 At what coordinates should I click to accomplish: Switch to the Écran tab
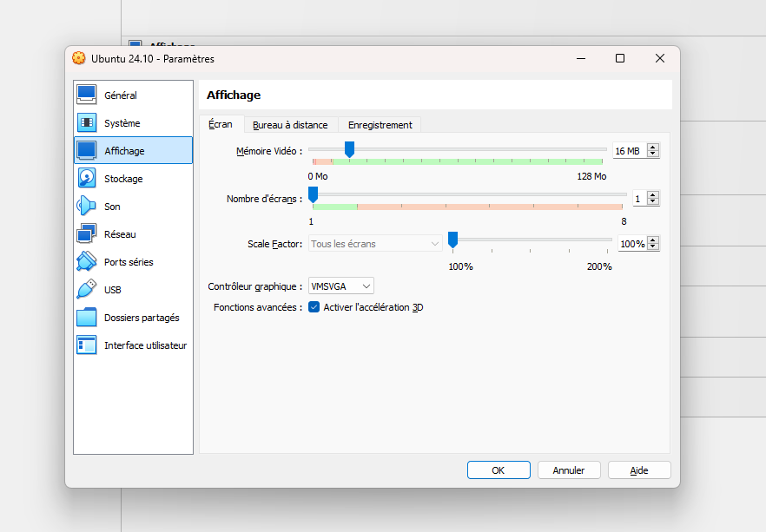point(221,124)
